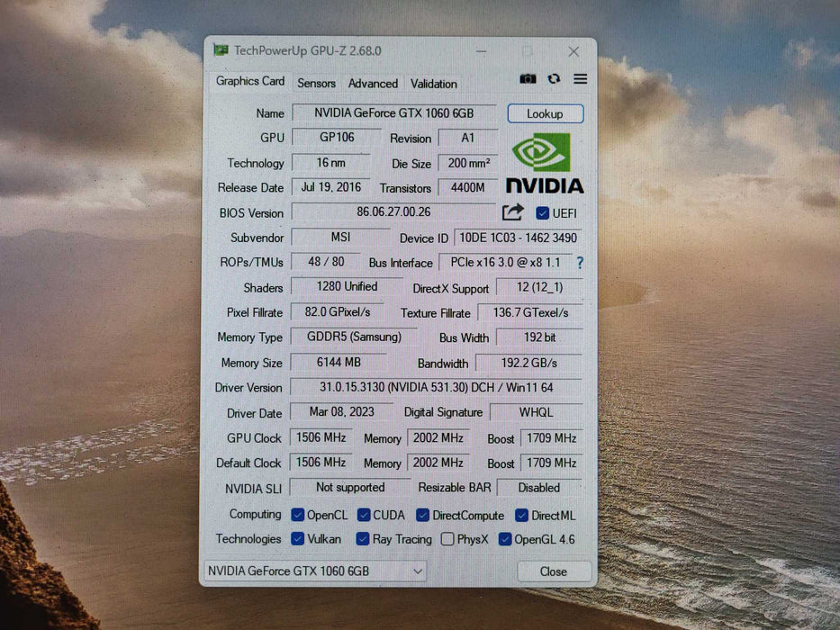Toggle the OpenGL 4.6 checkbox
The width and height of the screenshot is (840, 630).
(x=505, y=539)
